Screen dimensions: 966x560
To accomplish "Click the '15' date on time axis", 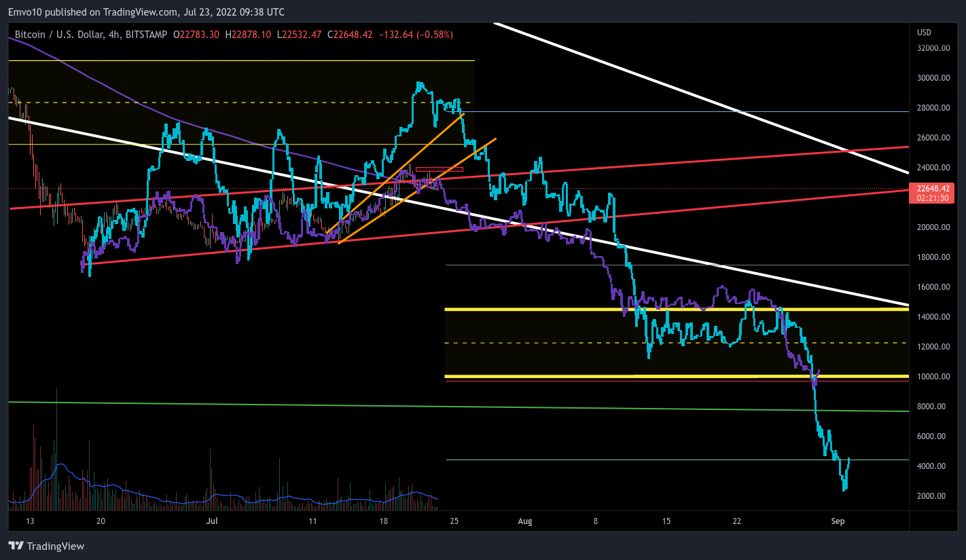I will click(666, 521).
